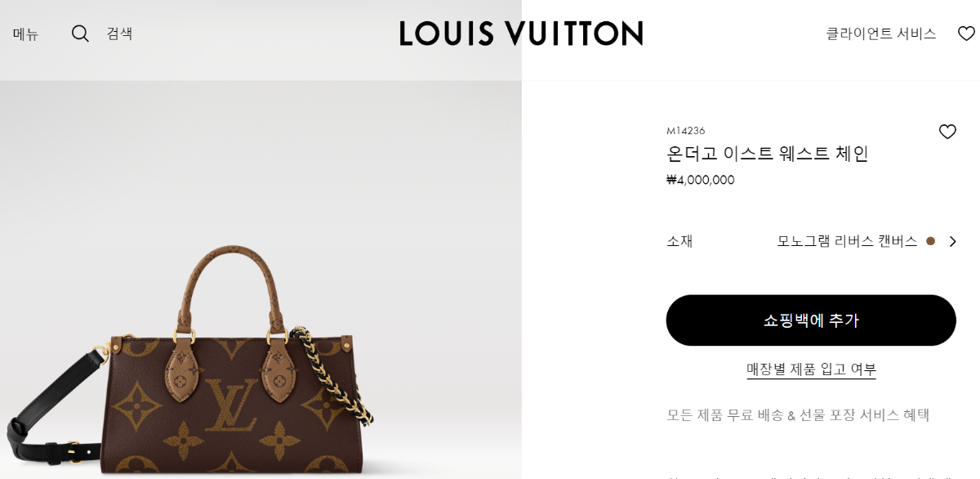Open the 메뉴 navigation menu

[25, 34]
